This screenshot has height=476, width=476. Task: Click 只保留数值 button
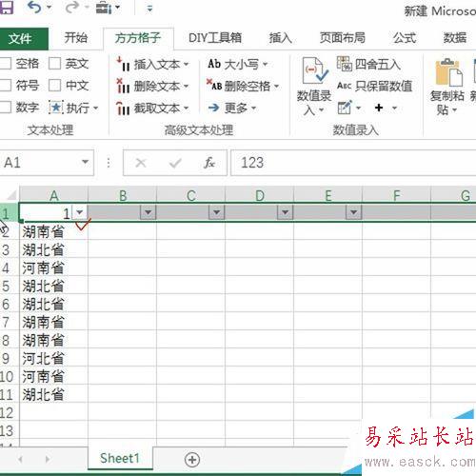[375, 86]
